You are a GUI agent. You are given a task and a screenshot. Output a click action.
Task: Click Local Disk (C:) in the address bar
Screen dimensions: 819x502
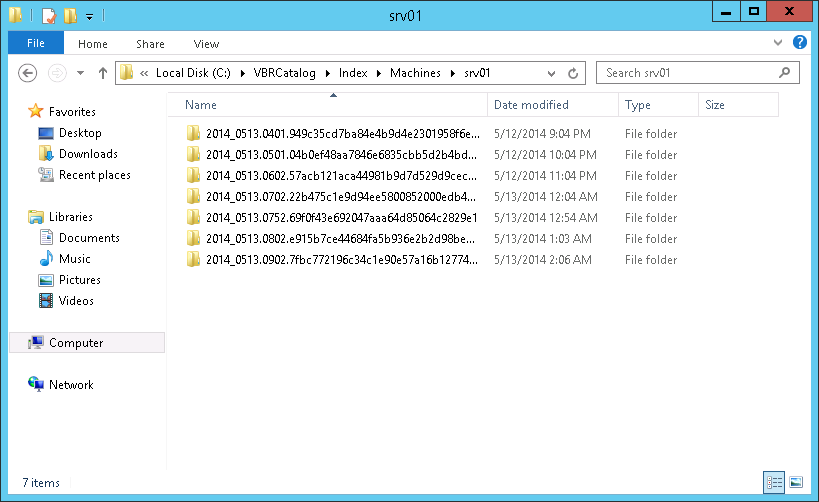tap(193, 73)
